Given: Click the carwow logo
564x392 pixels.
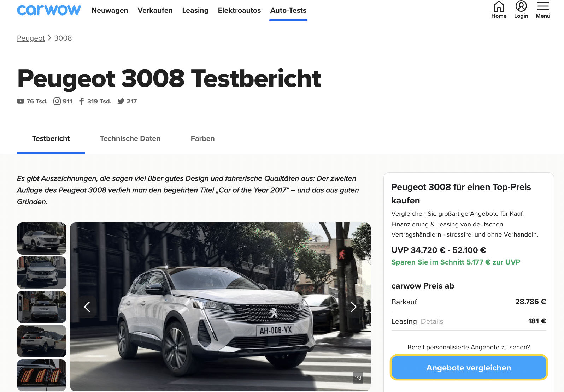Looking at the screenshot, I should (49, 10).
